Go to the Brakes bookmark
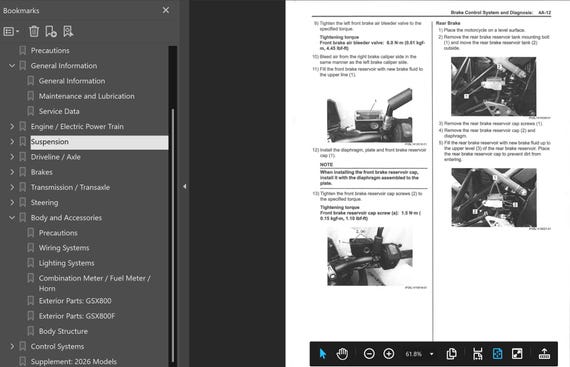 coord(42,172)
